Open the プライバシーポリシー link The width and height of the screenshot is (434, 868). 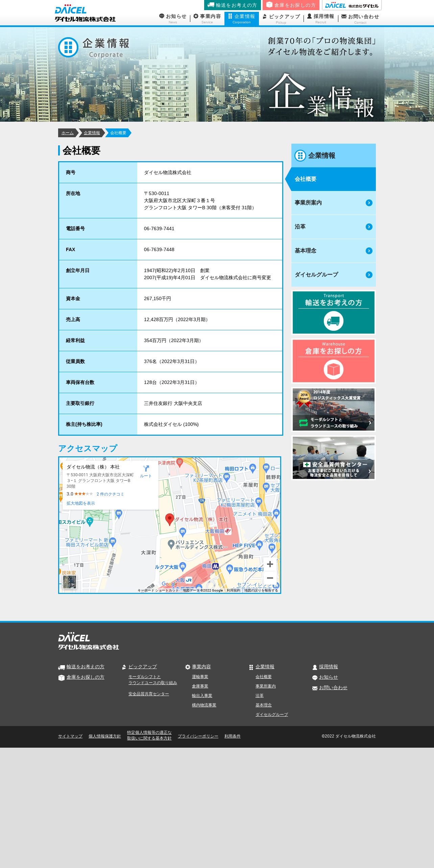(x=198, y=736)
